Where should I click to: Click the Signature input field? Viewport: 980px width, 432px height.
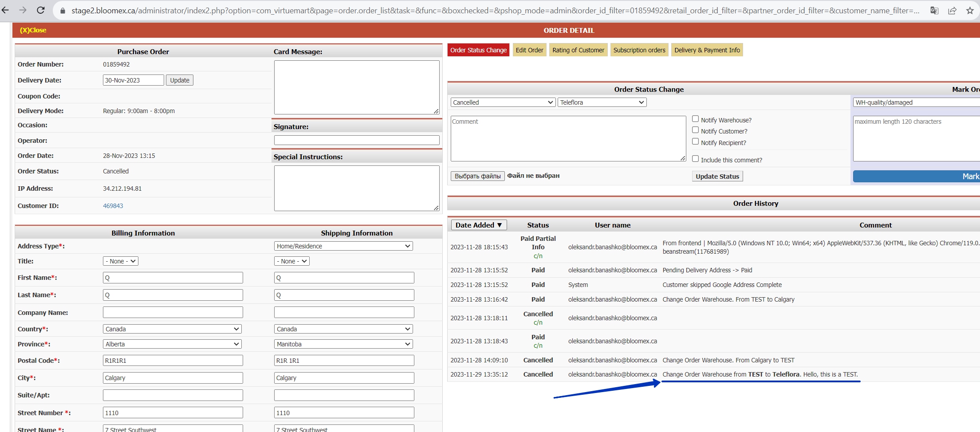pyautogui.click(x=357, y=140)
